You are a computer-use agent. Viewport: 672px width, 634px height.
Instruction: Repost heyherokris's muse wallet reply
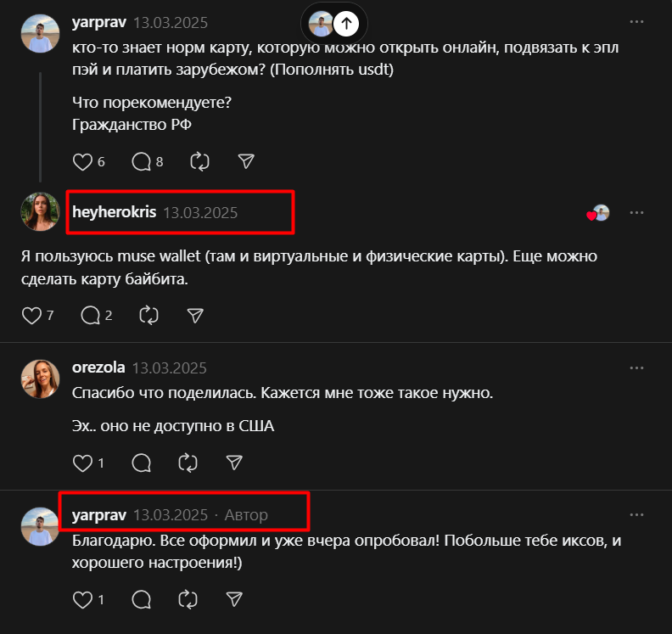148,316
